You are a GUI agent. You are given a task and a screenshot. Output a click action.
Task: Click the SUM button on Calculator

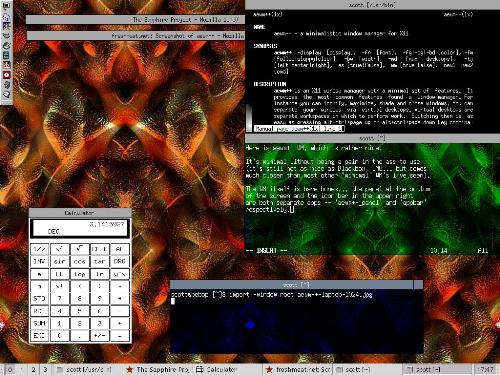[x=39, y=323]
